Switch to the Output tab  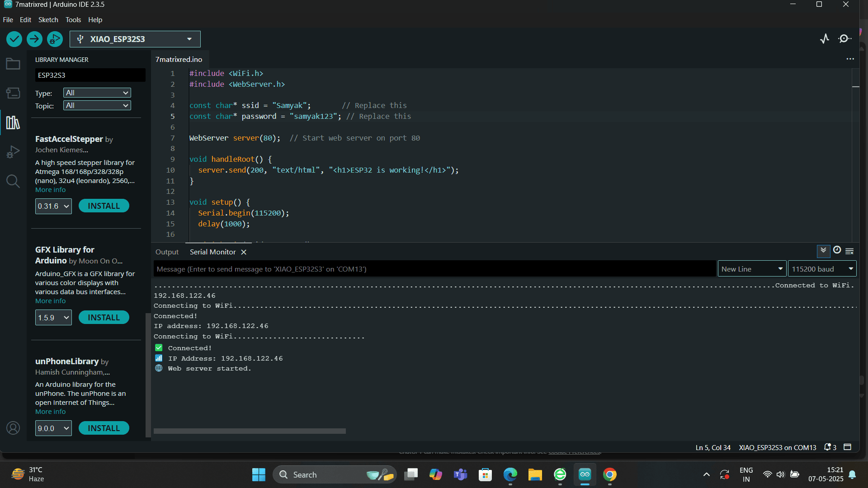[167, 252]
